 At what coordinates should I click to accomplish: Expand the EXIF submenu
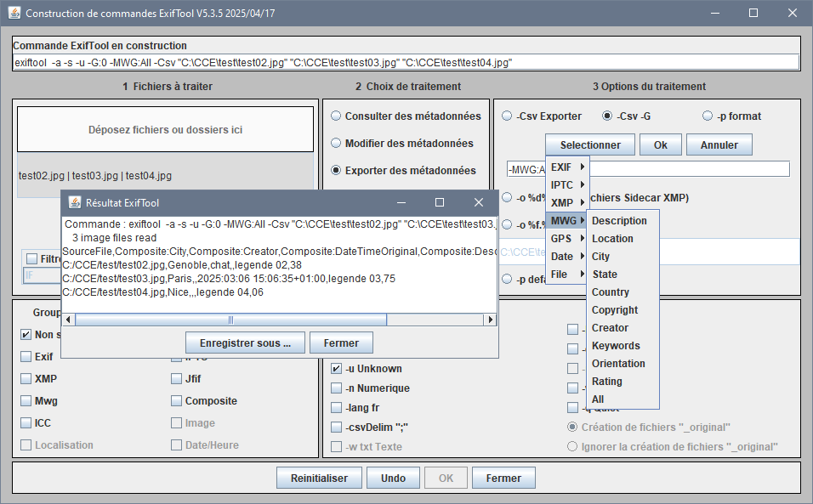(567, 167)
